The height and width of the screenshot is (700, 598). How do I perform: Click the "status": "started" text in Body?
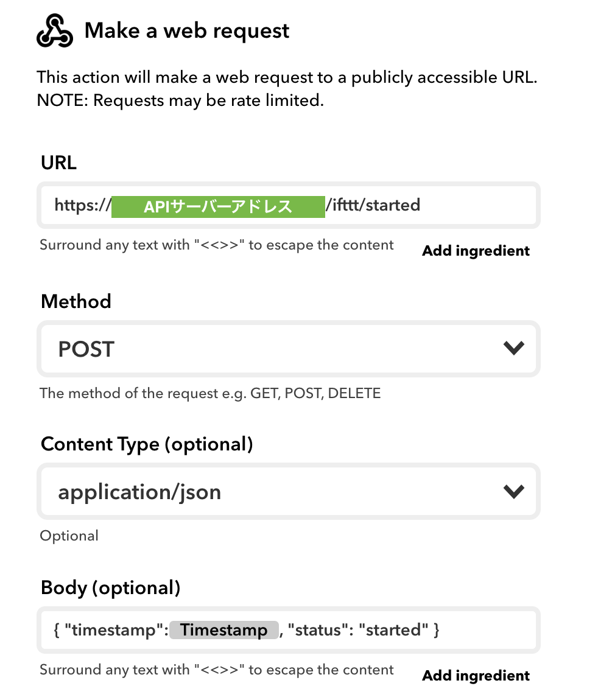(x=358, y=630)
